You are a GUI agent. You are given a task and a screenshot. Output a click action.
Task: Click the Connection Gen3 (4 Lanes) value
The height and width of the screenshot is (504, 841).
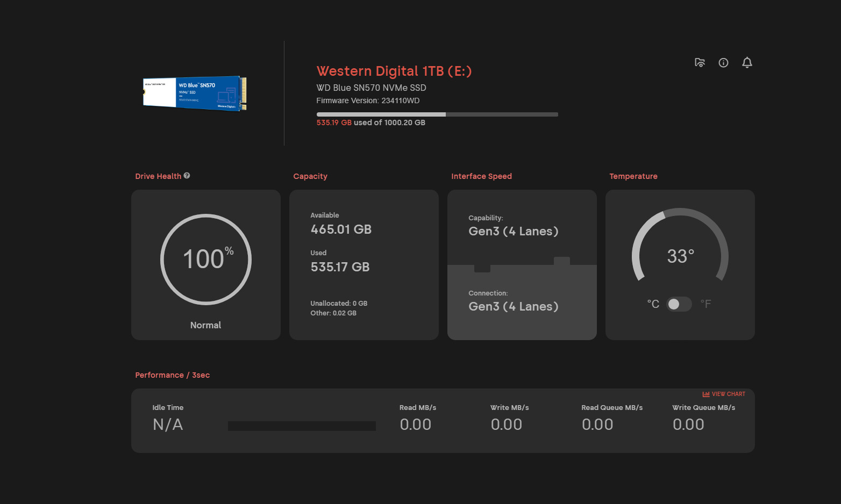click(514, 306)
